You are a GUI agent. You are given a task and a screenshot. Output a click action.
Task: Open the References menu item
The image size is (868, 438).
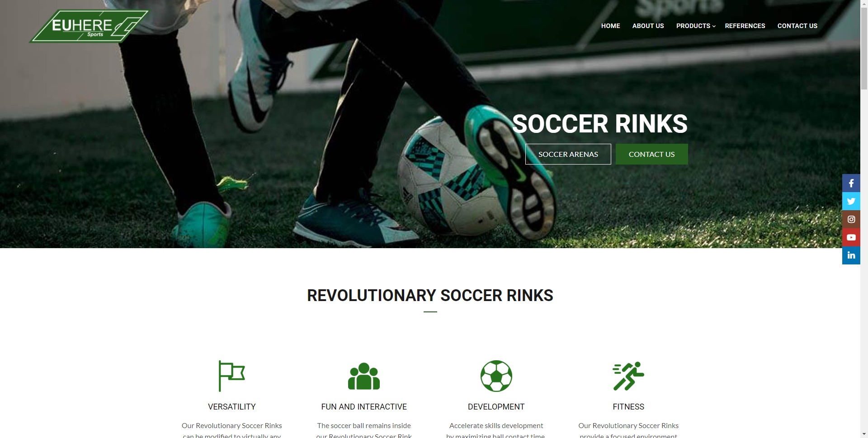point(745,26)
